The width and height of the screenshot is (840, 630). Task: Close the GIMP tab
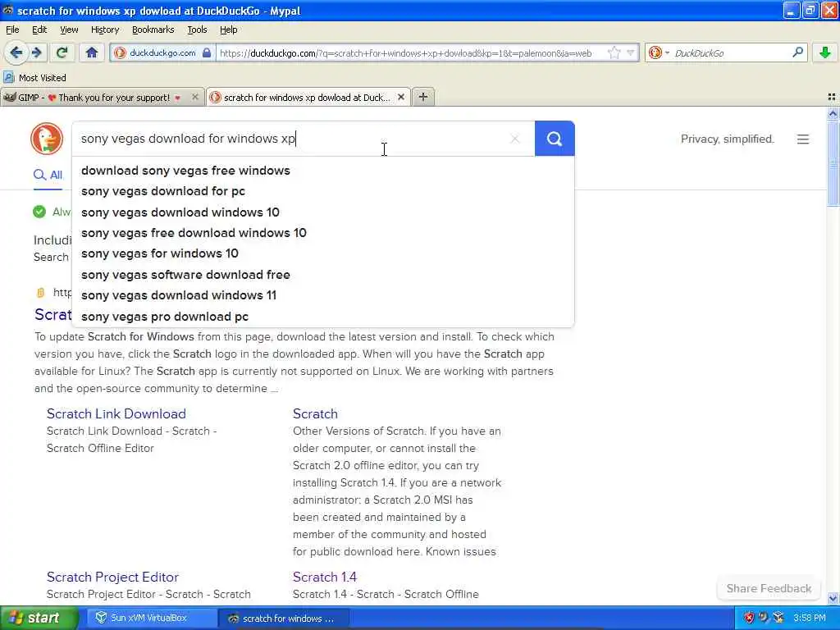pos(195,97)
